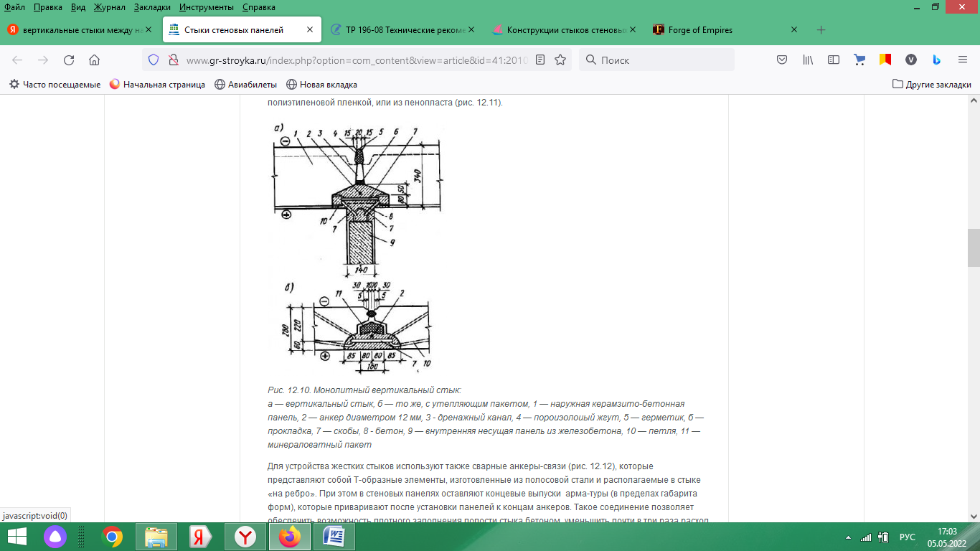Show hidden system tray icons
This screenshot has width=980, height=551.
(x=848, y=537)
